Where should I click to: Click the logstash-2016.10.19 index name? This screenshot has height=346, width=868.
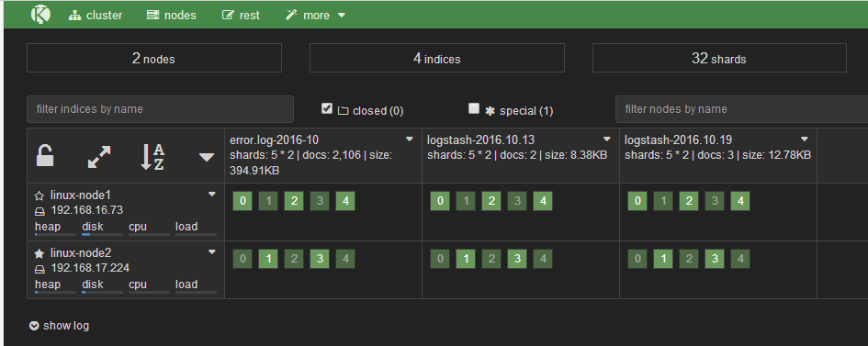679,140
